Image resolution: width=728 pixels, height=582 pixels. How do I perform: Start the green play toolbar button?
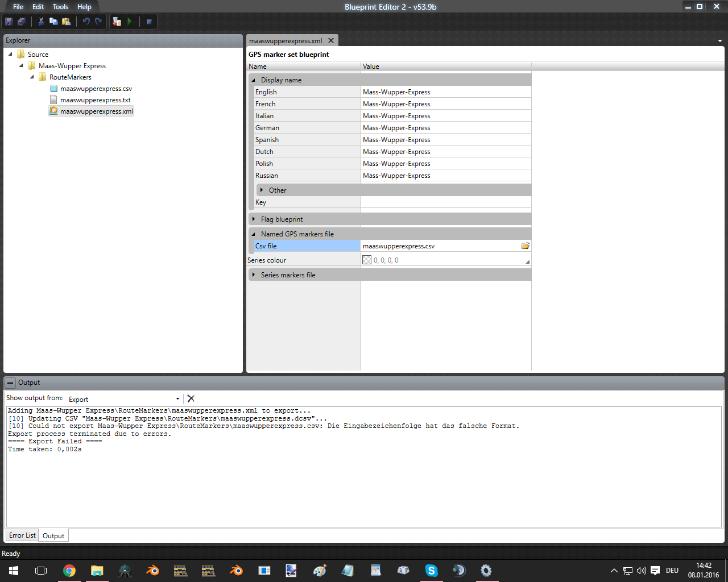[130, 22]
